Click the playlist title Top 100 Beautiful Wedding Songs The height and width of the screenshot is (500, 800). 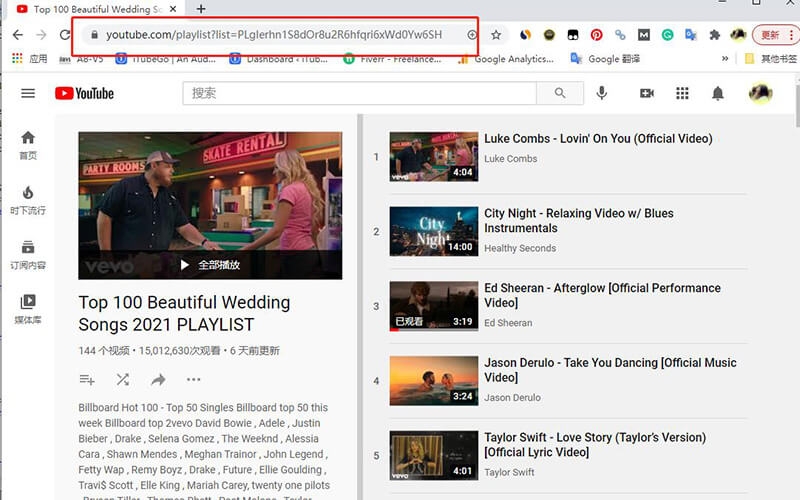[x=184, y=313]
